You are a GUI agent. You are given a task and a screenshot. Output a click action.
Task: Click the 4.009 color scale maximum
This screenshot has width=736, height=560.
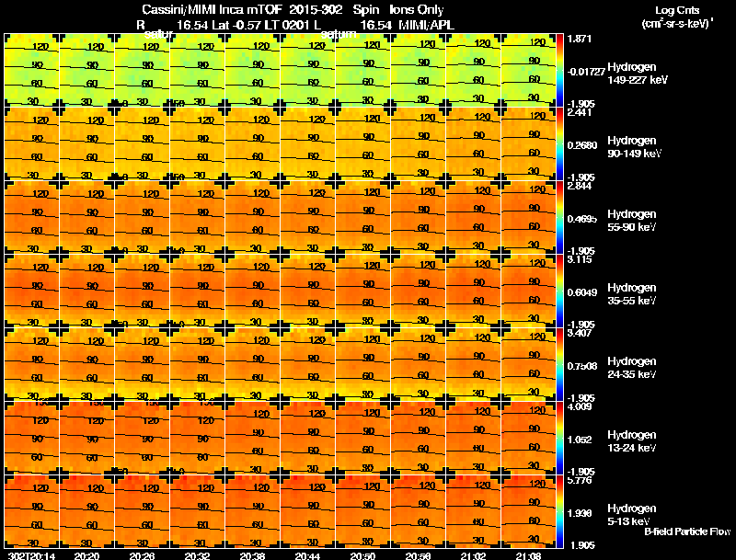[580, 406]
